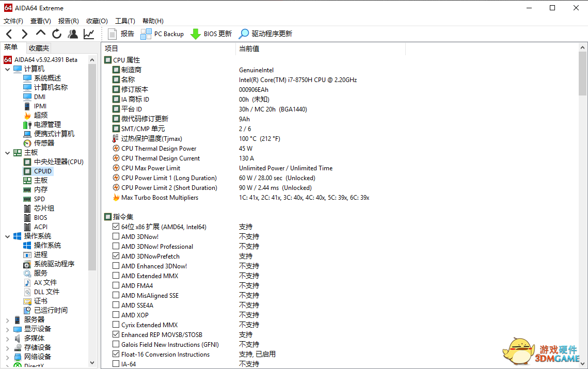This screenshot has height=369, width=588.
Task: Toggle AMD 3DNow! checkbox
Action: tap(116, 236)
